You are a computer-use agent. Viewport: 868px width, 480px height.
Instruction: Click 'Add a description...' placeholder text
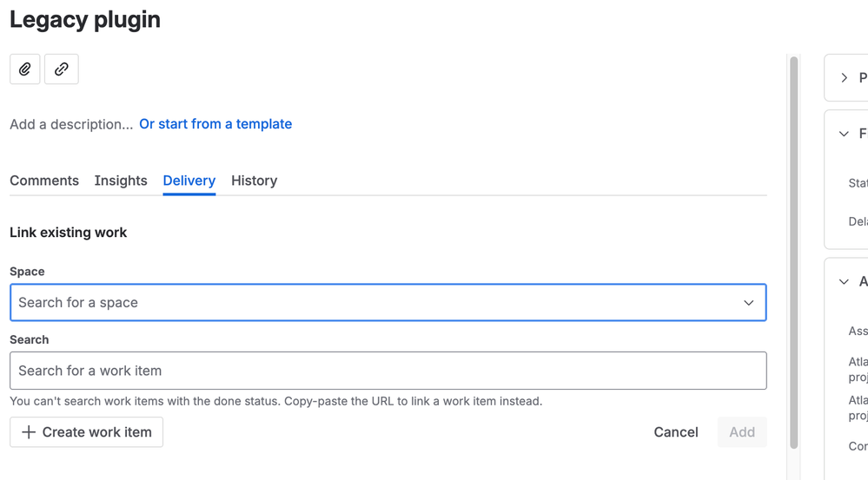tap(71, 124)
